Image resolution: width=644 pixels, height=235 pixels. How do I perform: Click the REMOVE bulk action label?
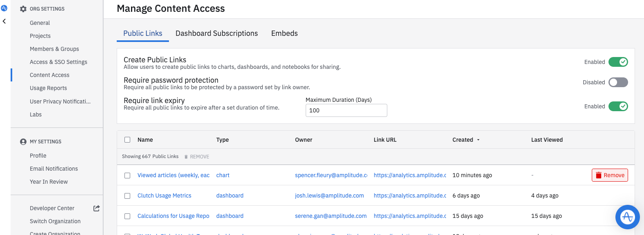point(200,157)
